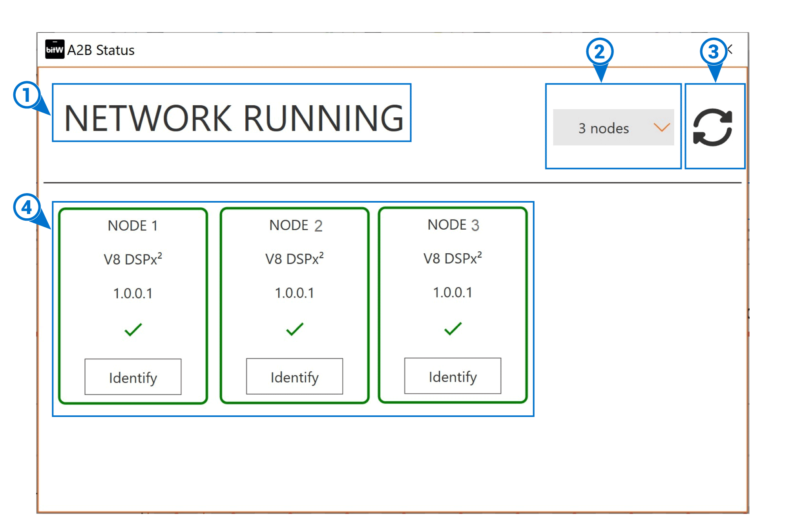Click V8 DSPx² device name in Node 2
Viewport: 785px width, 532px height.
[x=294, y=259]
